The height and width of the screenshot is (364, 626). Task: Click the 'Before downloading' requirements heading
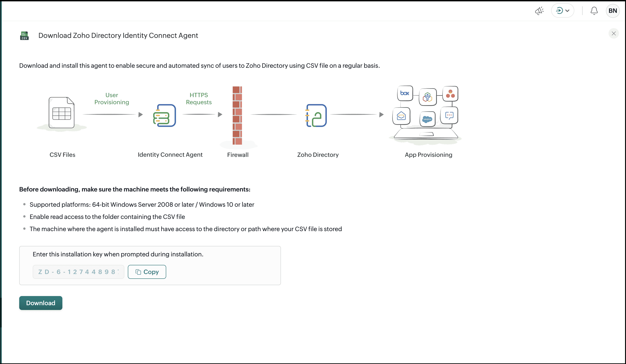pos(135,189)
